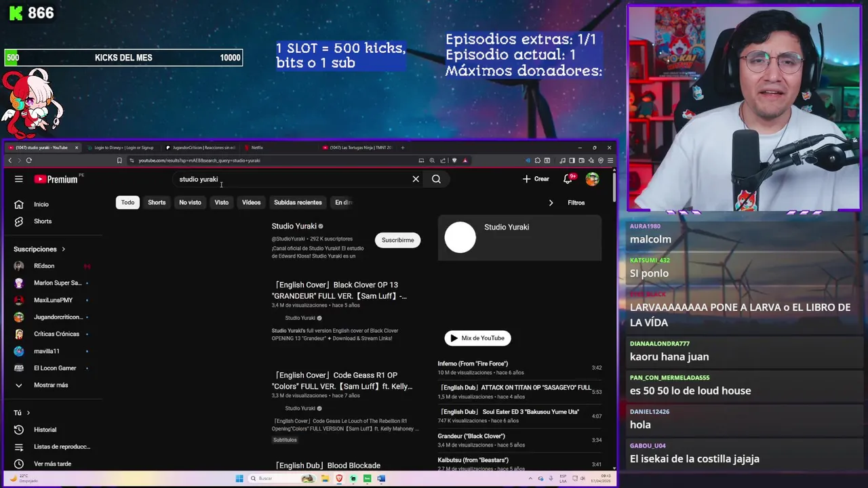Select the Subidas recientes filter chip
Viewport: 868px width, 488px height.
coord(298,202)
